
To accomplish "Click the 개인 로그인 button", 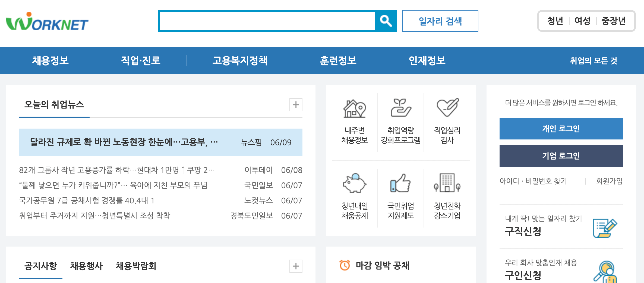I will (x=561, y=128).
